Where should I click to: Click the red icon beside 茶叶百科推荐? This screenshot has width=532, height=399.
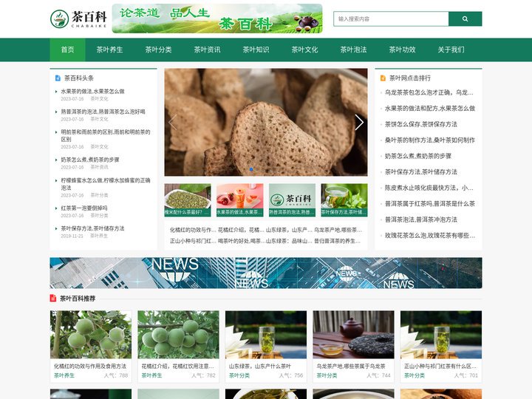point(53,299)
